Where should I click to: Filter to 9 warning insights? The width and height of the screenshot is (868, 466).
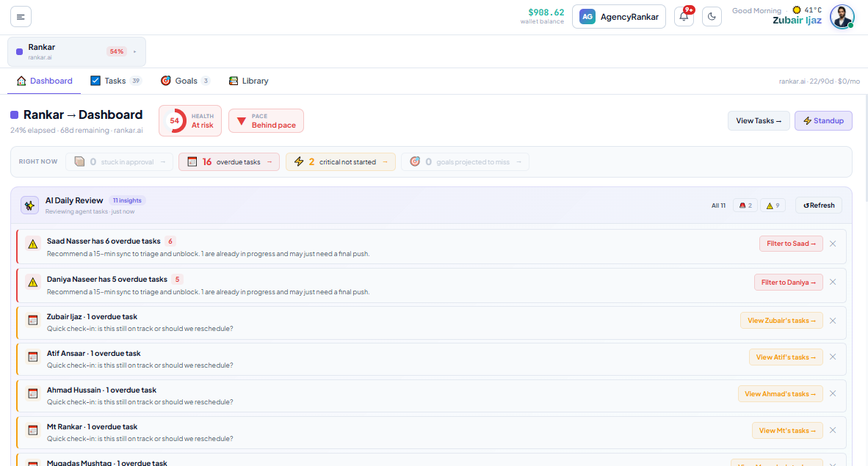pyautogui.click(x=773, y=205)
